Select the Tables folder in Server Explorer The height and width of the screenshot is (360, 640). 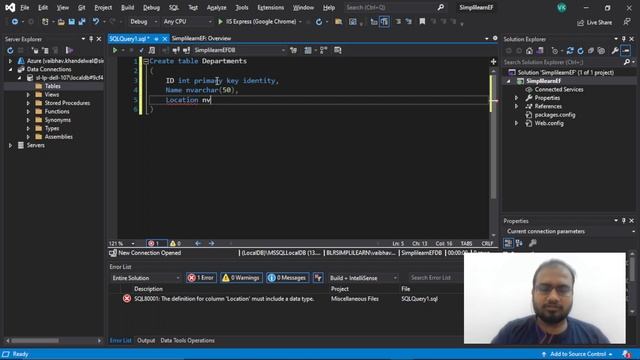click(x=53, y=86)
